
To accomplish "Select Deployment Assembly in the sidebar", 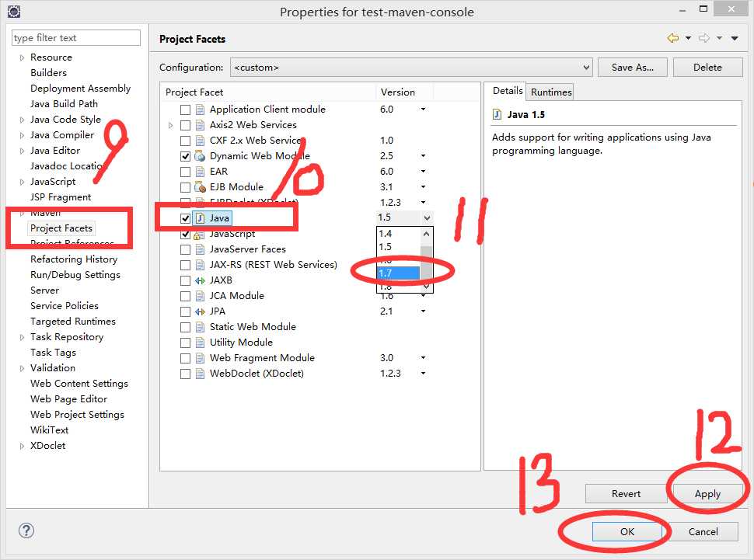I will tap(80, 89).
